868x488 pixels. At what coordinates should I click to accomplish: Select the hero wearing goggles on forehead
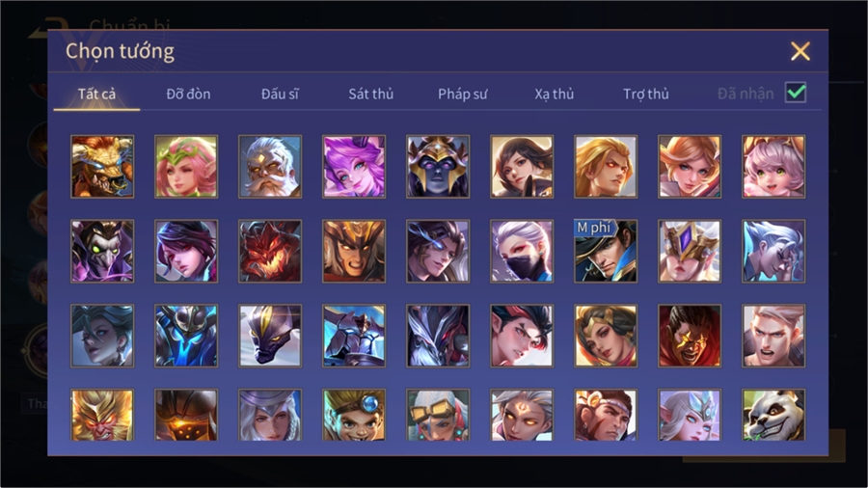(x=438, y=415)
